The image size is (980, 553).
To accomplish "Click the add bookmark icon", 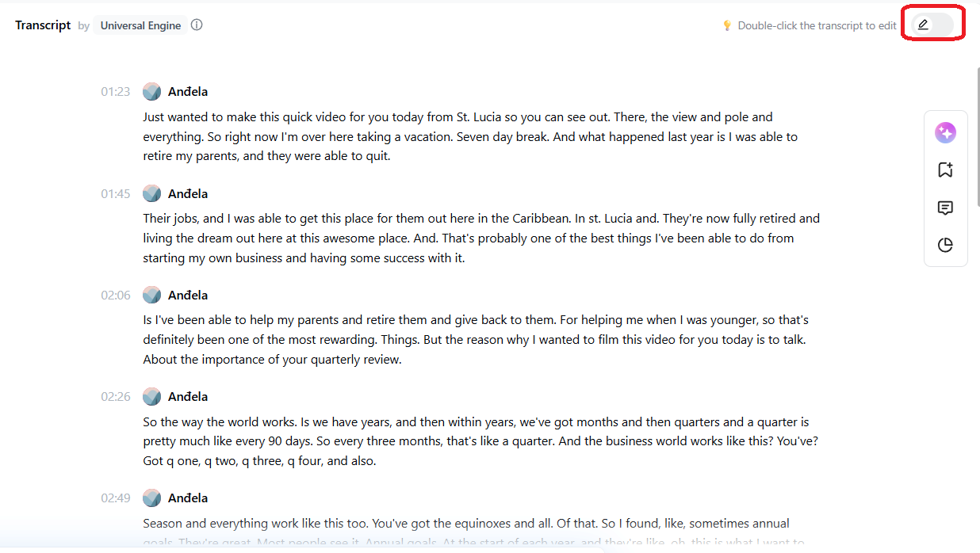I will (945, 170).
